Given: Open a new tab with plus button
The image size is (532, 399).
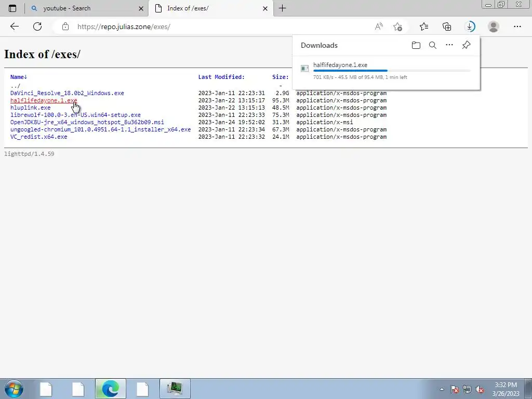Looking at the screenshot, I should click(x=282, y=8).
